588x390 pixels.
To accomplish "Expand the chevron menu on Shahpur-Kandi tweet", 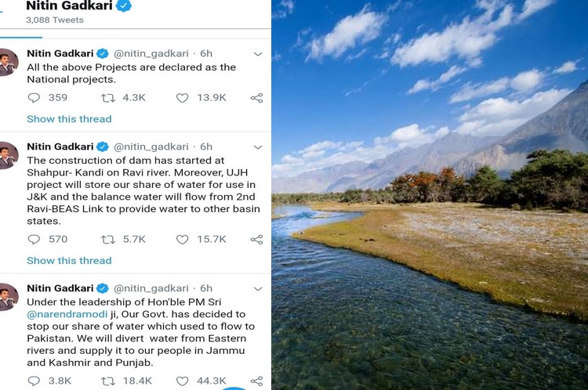I will tap(257, 147).
